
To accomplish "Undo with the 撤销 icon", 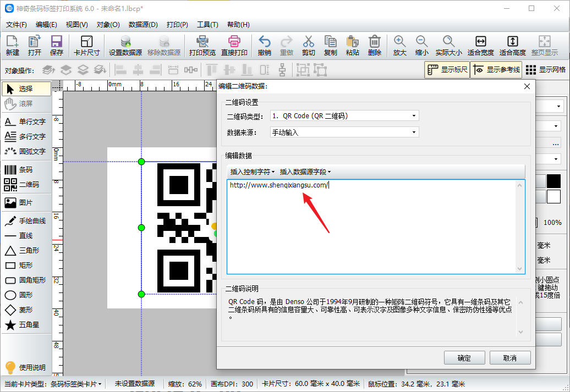I will tap(264, 46).
